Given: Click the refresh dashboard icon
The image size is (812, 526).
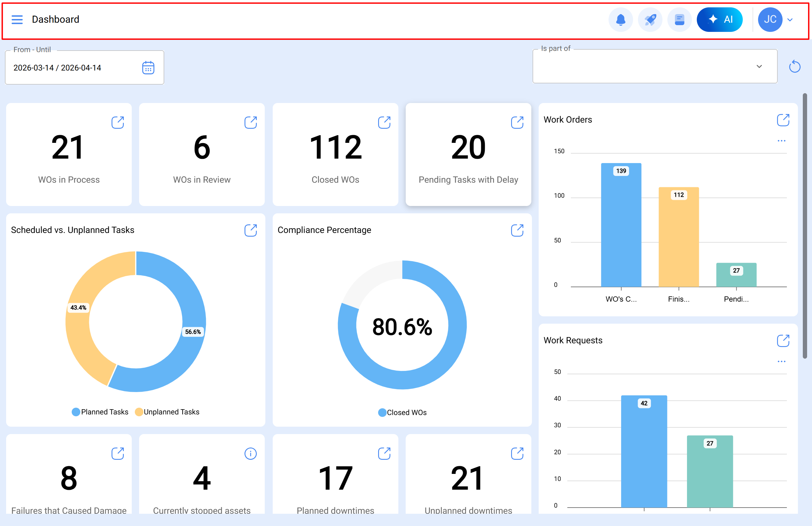Looking at the screenshot, I should pos(794,67).
